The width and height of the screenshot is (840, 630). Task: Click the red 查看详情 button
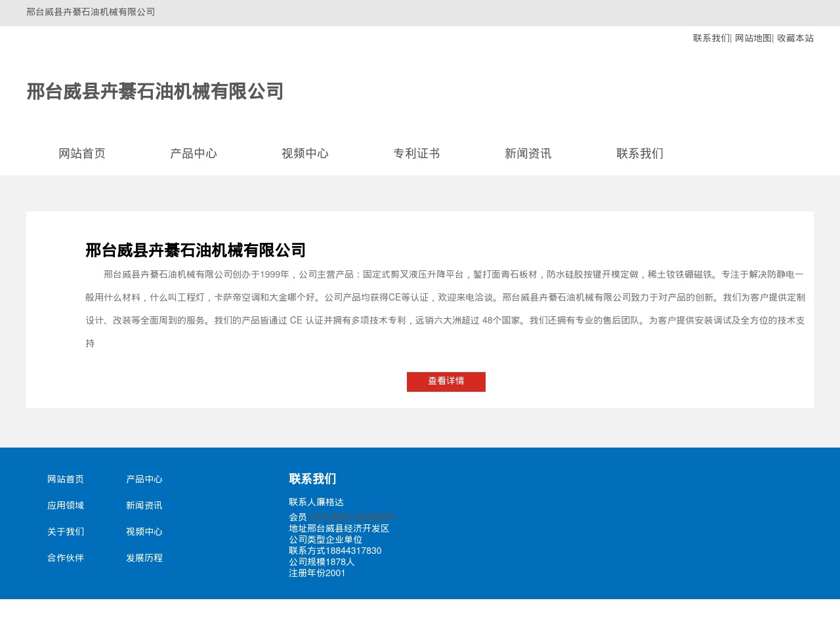coord(446,382)
